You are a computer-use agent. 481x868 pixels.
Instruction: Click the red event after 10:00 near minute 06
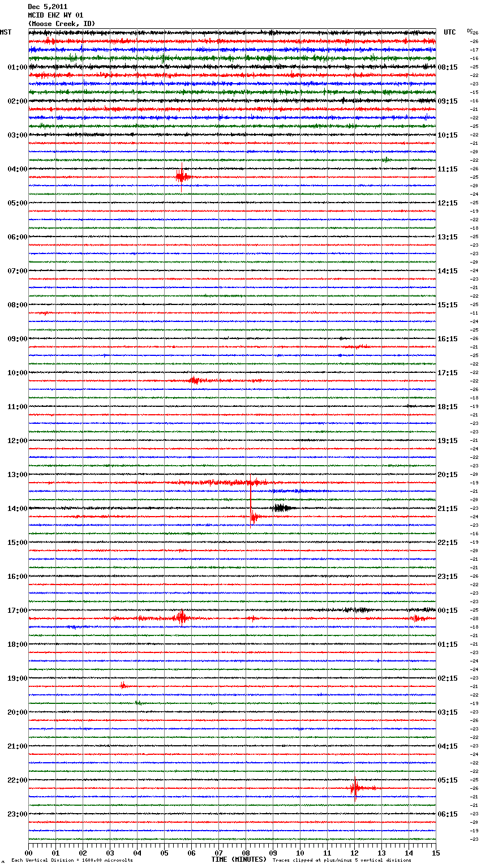[x=194, y=380]
